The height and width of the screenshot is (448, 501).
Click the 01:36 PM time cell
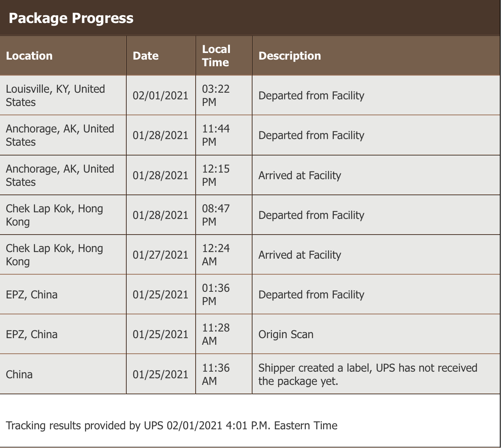point(216,295)
